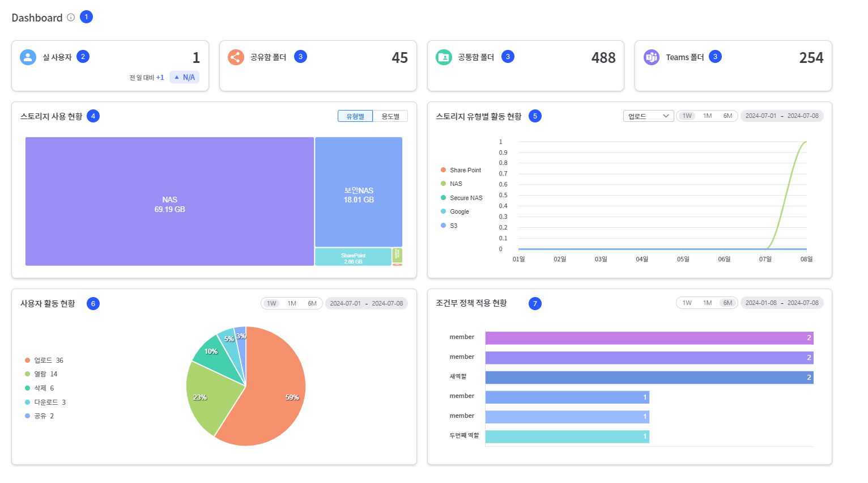Viewport: 868px width, 483px height.
Task: Toggle 업로드 36 pie legend item
Action: tap(44, 361)
